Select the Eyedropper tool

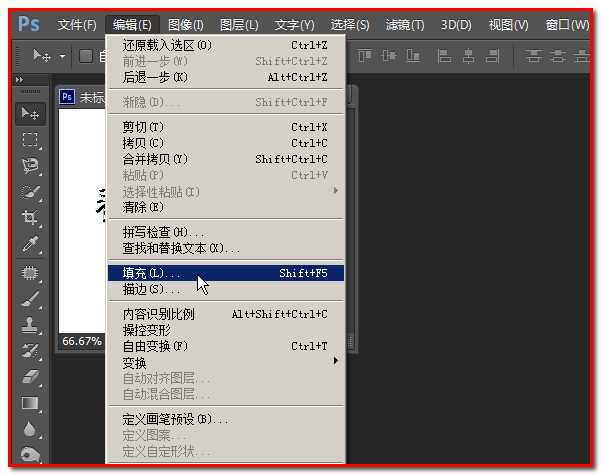(30, 245)
